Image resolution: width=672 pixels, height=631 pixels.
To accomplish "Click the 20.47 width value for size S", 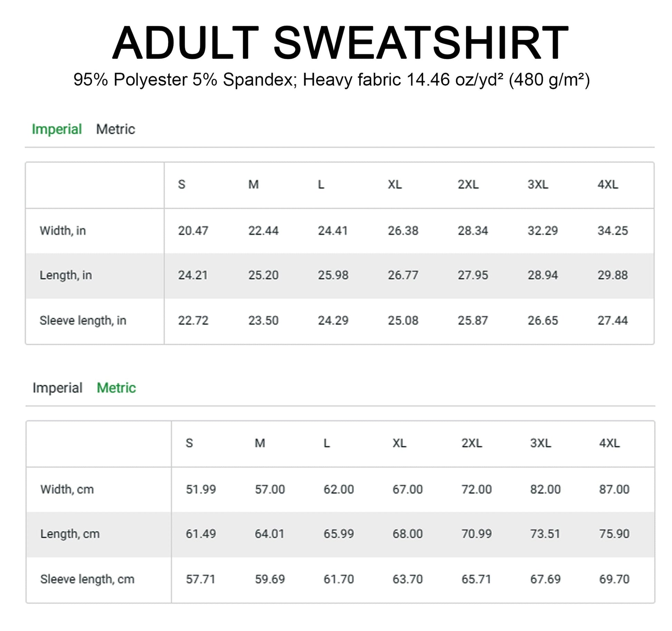I will 193,230.
